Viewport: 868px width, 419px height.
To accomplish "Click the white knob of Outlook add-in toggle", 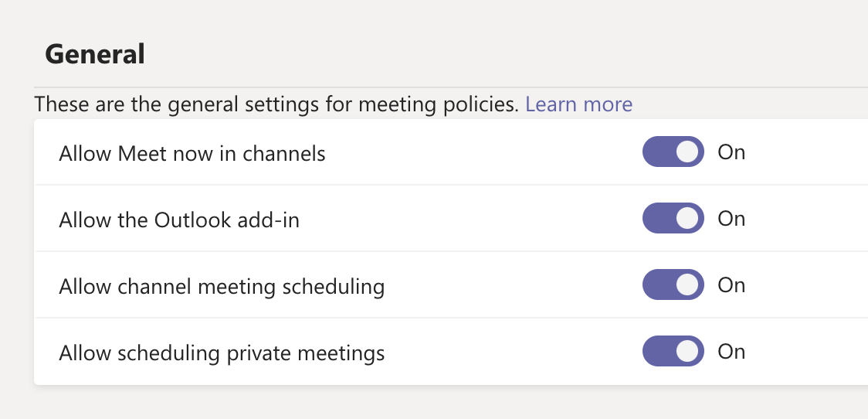I will pos(687,219).
